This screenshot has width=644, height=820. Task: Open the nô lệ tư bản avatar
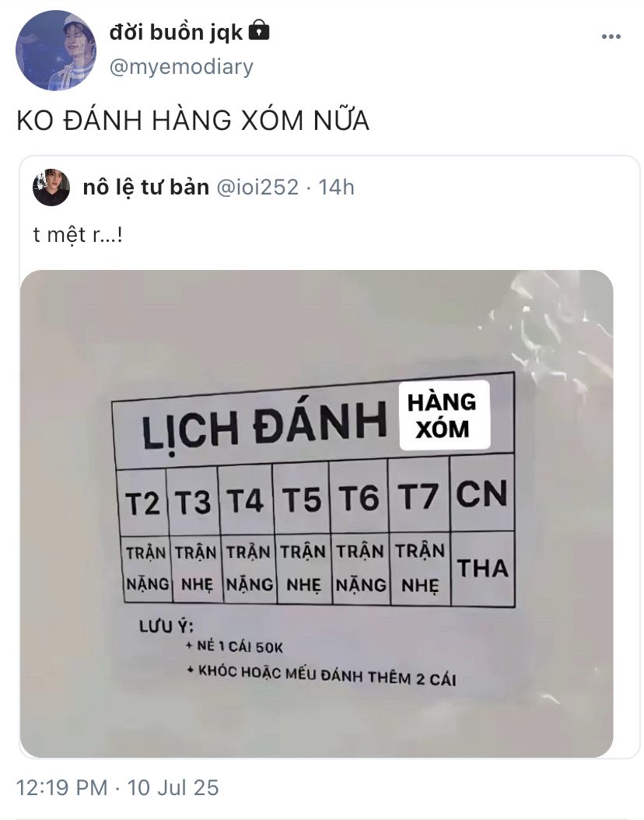(51, 187)
